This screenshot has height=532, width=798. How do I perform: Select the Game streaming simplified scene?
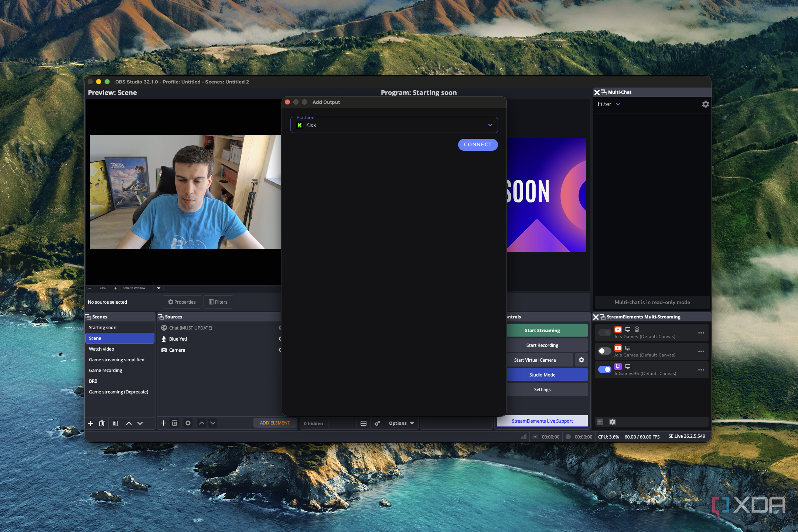tap(120, 359)
